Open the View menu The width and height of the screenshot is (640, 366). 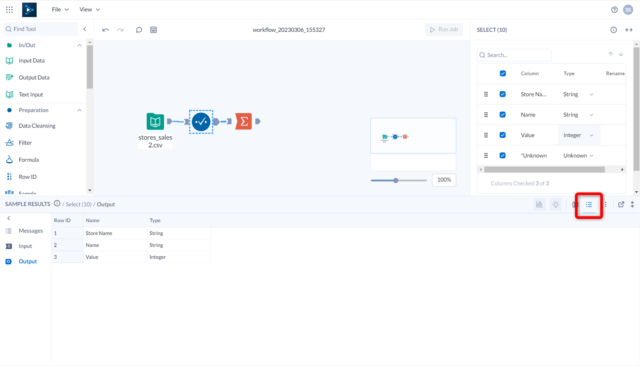coord(89,9)
